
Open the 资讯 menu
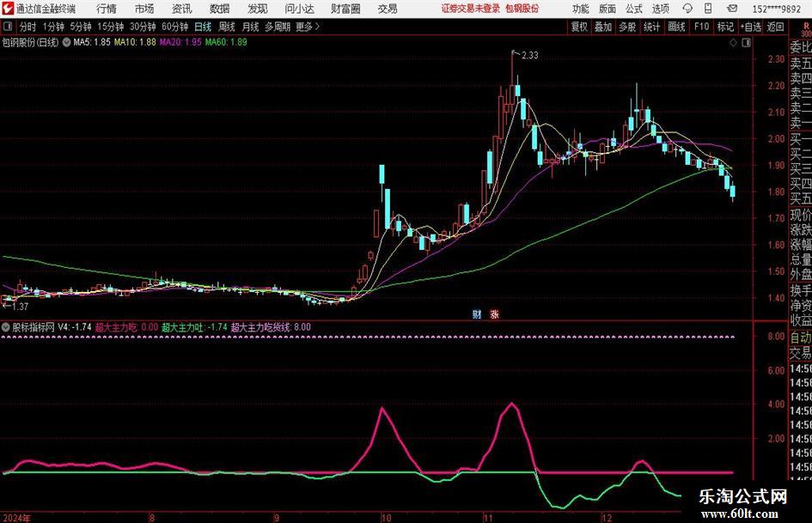182,9
